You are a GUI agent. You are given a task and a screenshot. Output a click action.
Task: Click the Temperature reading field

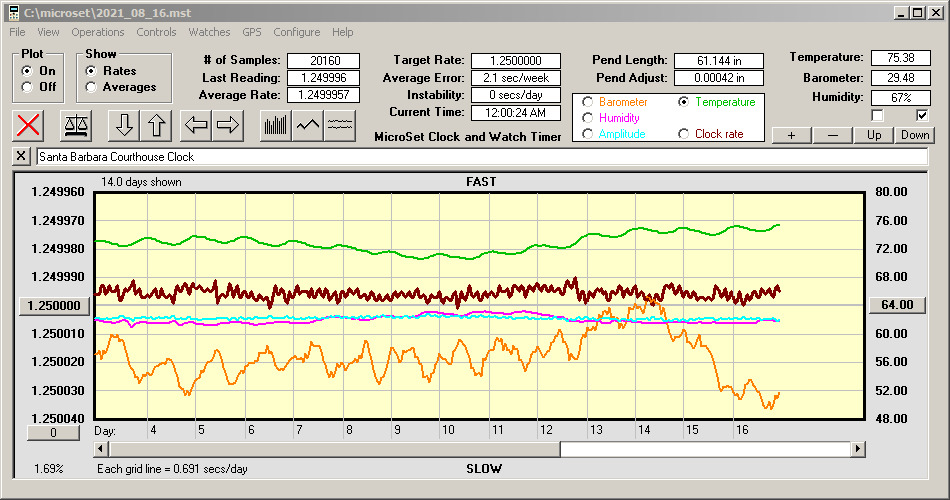tap(900, 58)
